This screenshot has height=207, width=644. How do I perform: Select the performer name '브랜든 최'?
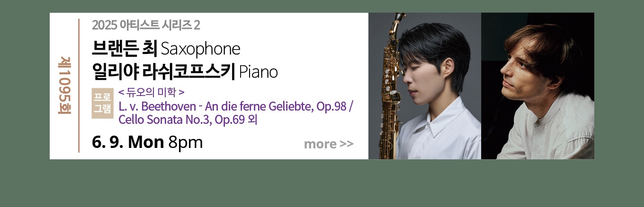click(125, 48)
